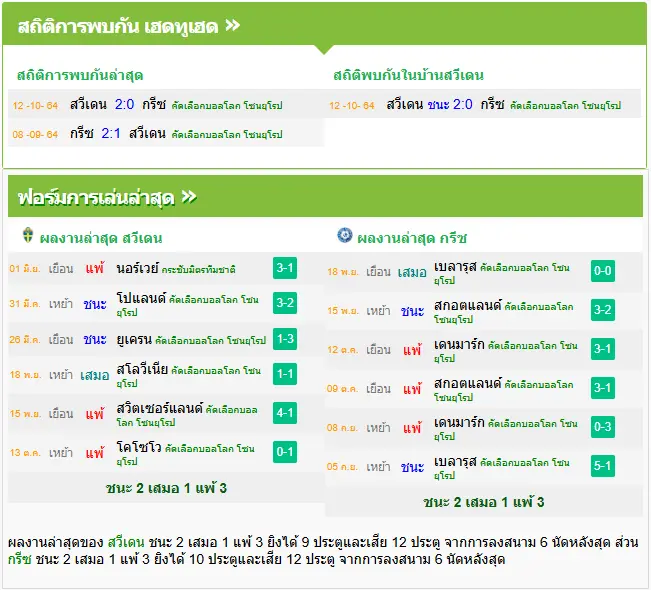Click the Sweden summary ชนะ 2 เสมอ 1 แพ้ 3
This screenshot has width=651, height=590.
pos(166,488)
